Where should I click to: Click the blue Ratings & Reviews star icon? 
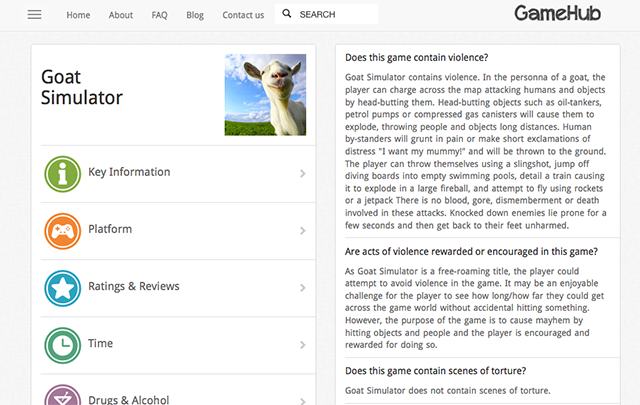pos(62,288)
